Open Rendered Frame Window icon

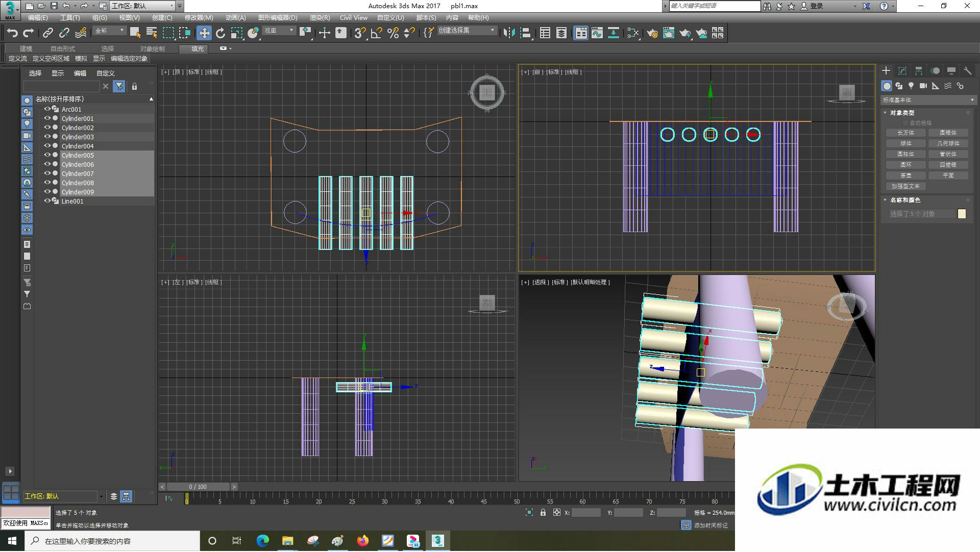tap(669, 33)
